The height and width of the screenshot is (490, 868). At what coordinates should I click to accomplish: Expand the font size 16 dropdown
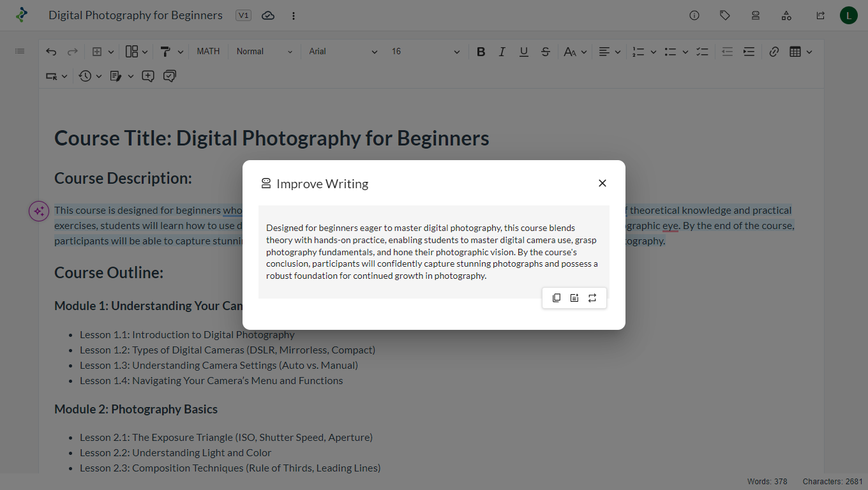pyautogui.click(x=425, y=52)
